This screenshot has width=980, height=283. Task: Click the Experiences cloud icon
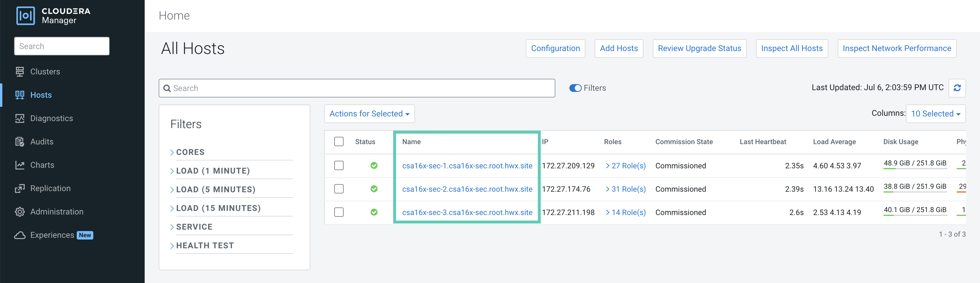(x=20, y=235)
